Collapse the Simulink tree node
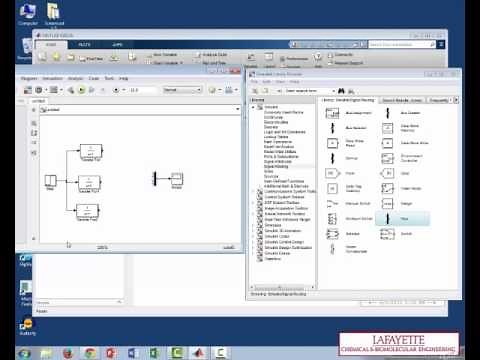 253,107
